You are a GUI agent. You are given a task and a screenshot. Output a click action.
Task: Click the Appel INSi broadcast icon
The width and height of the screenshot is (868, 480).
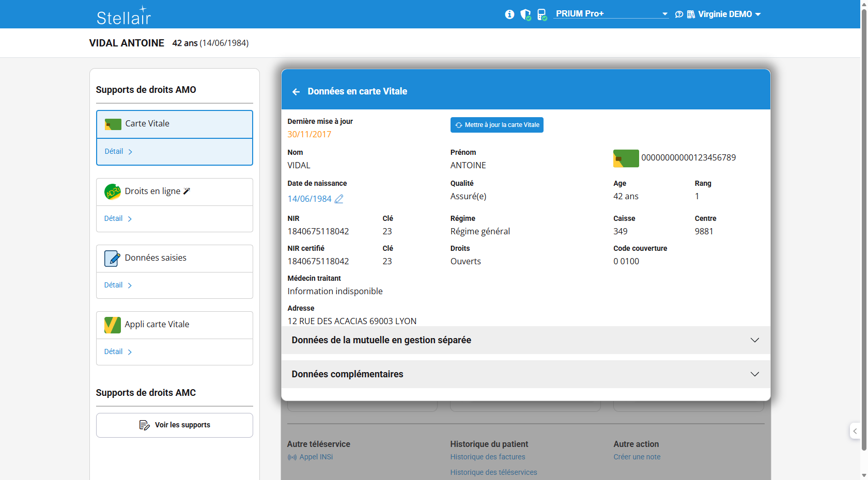[292, 457]
